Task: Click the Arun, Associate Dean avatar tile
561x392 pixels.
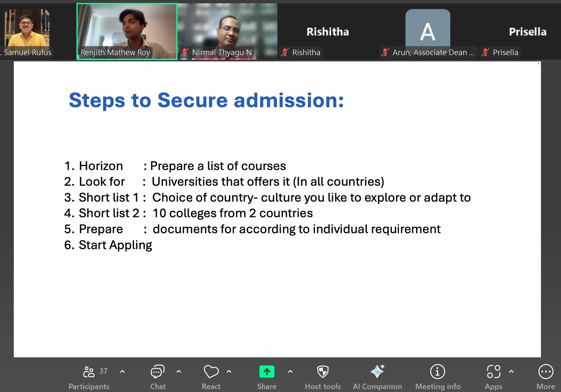Action: 428,28
